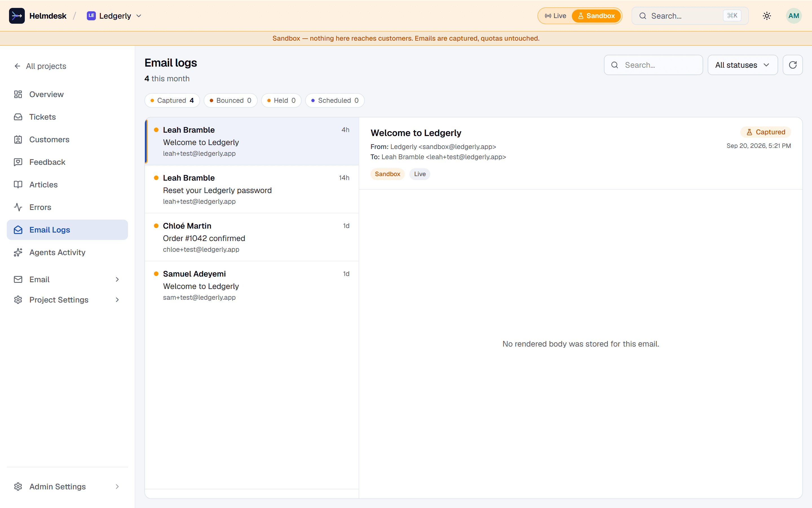Image resolution: width=812 pixels, height=508 pixels.
Task: Click the Email envelope icon in sidebar
Action: (x=18, y=279)
